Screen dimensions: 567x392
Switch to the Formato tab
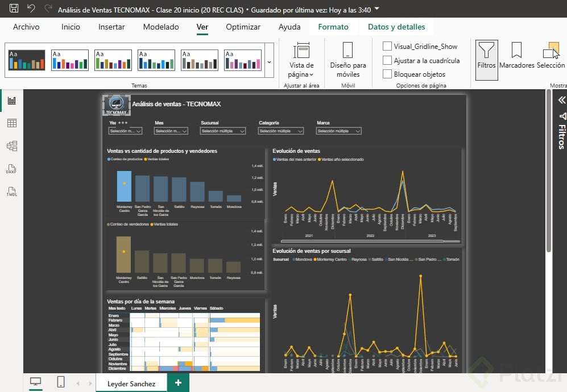click(333, 27)
